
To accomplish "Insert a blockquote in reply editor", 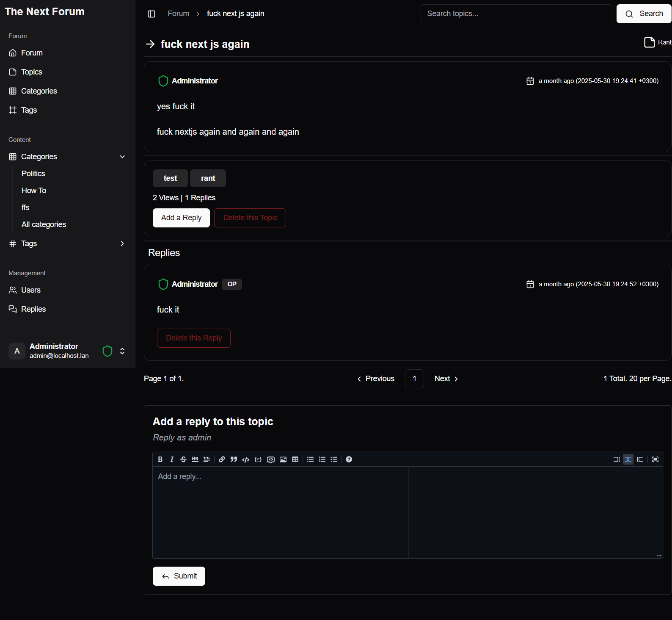I will pyautogui.click(x=234, y=459).
